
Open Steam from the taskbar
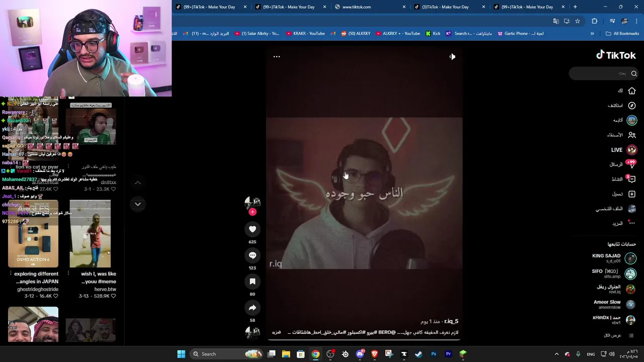click(x=419, y=354)
